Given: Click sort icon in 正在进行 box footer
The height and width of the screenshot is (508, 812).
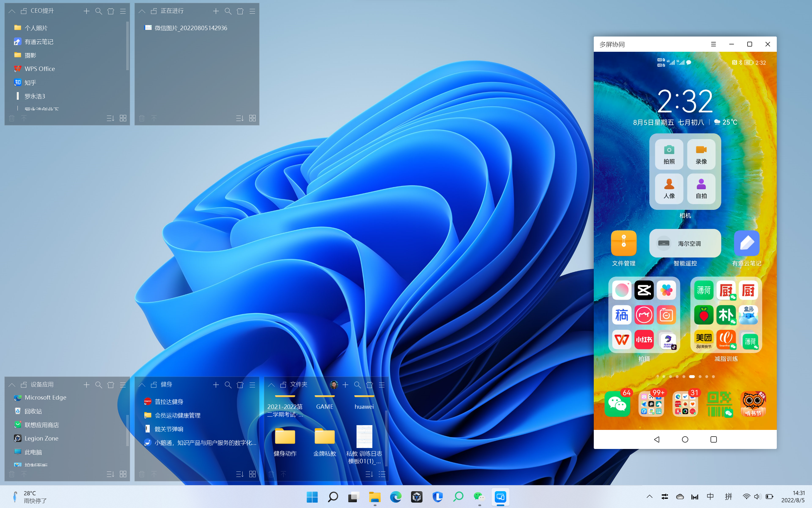Looking at the screenshot, I should [x=239, y=118].
